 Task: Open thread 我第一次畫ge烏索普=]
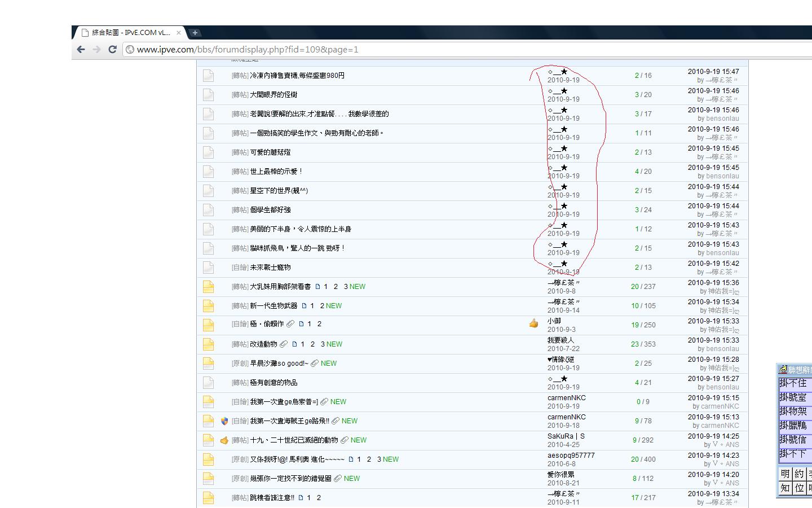(x=284, y=402)
